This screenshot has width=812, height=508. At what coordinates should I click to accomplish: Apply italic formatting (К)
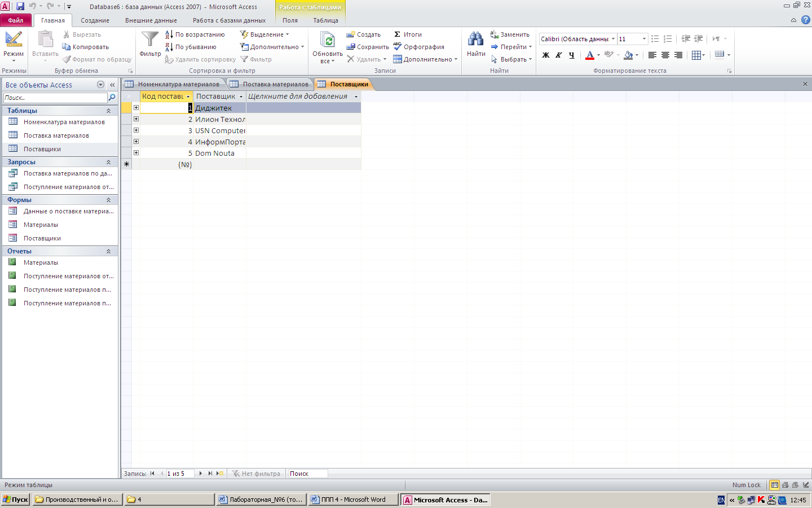pyautogui.click(x=559, y=55)
